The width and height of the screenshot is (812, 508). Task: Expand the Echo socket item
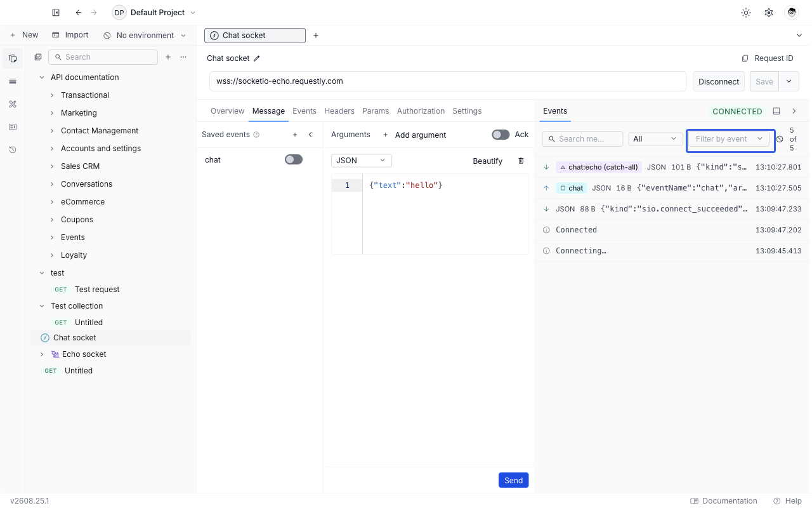(42, 354)
